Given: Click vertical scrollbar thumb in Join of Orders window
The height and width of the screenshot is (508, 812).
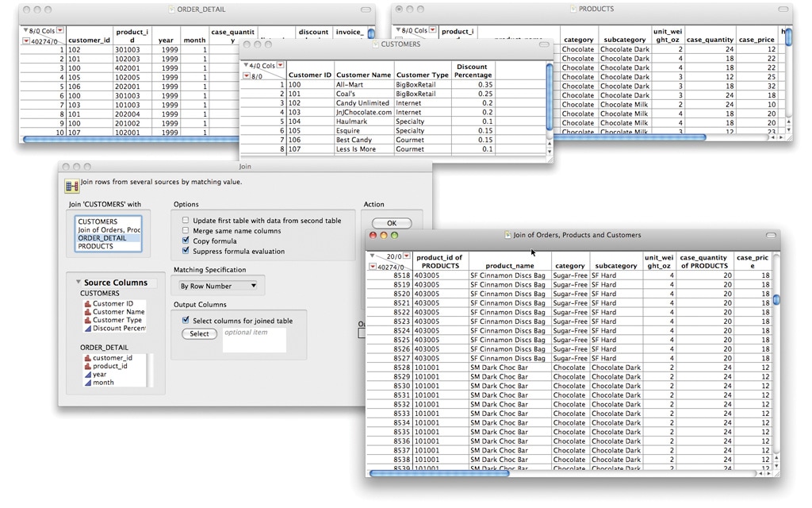Looking at the screenshot, I should point(776,299).
